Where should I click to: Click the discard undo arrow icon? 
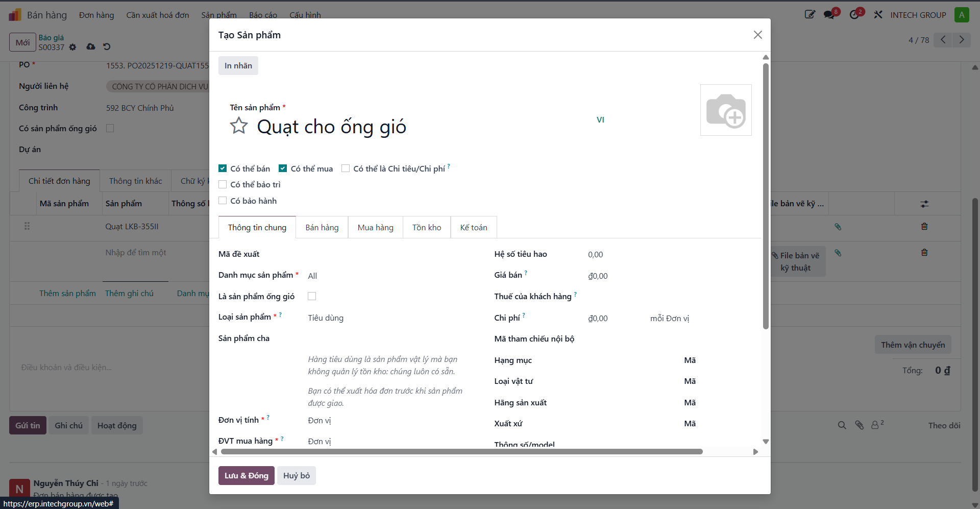click(x=107, y=46)
